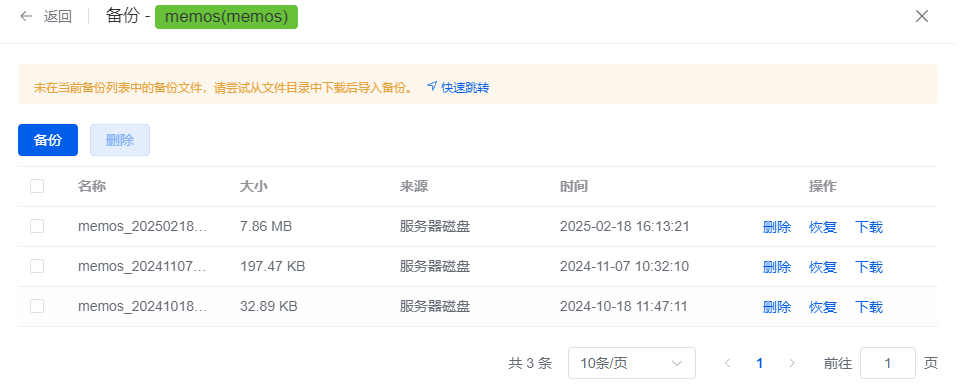Click the memos_20241107... file name
Image resolution: width=966 pixels, height=392 pixels.
[x=142, y=267]
